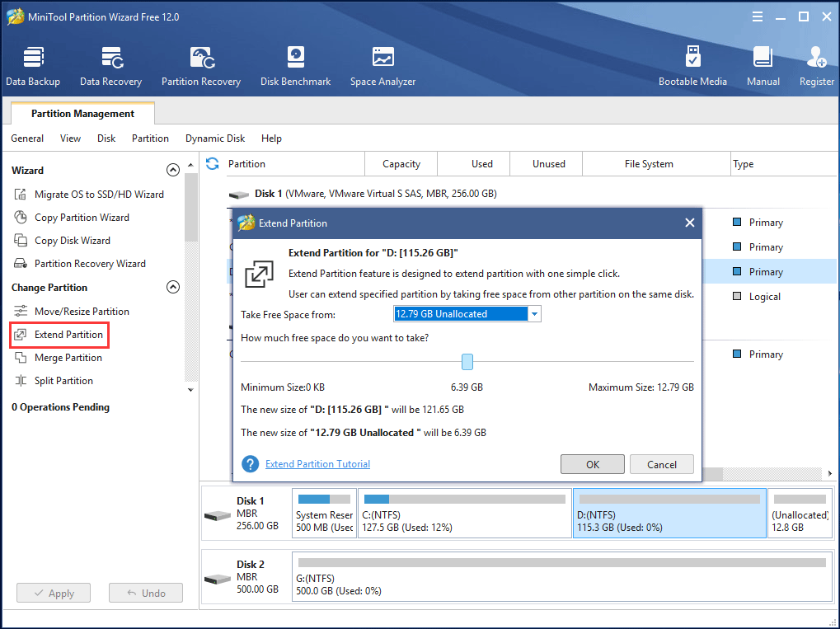
Task: Open the Manual
Action: [x=763, y=67]
